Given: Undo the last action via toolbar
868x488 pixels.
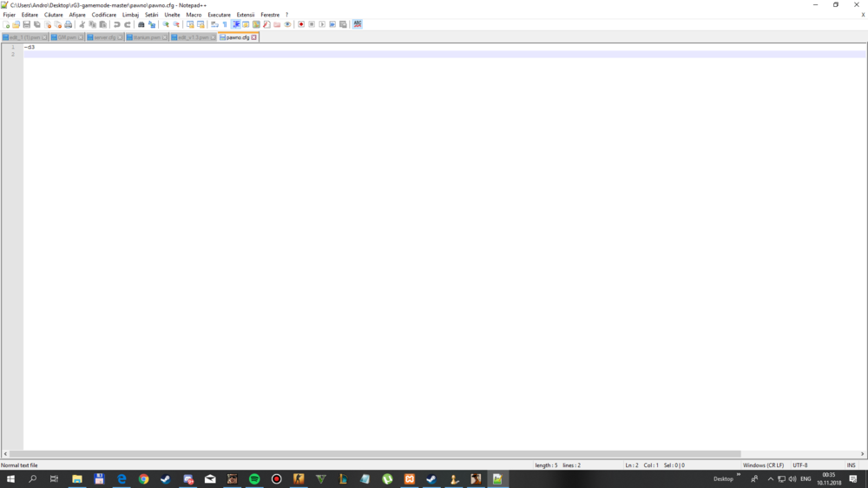Looking at the screenshot, I should point(117,24).
